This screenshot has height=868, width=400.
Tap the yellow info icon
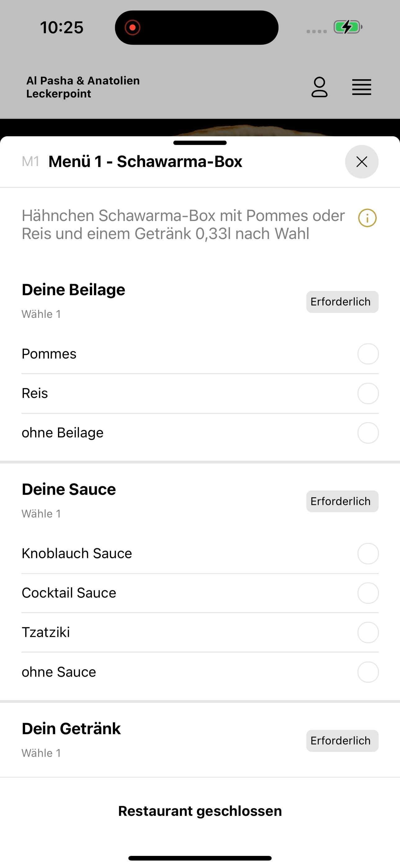click(x=367, y=218)
